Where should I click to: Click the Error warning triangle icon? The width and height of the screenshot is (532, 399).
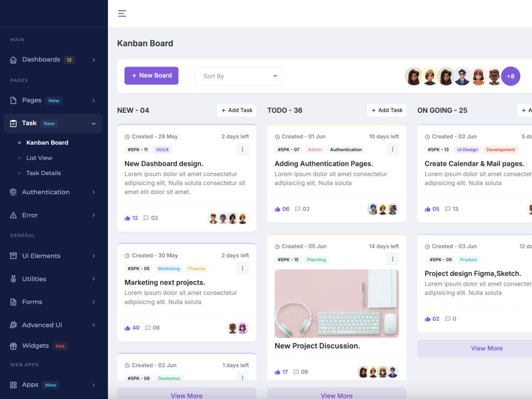click(13, 215)
